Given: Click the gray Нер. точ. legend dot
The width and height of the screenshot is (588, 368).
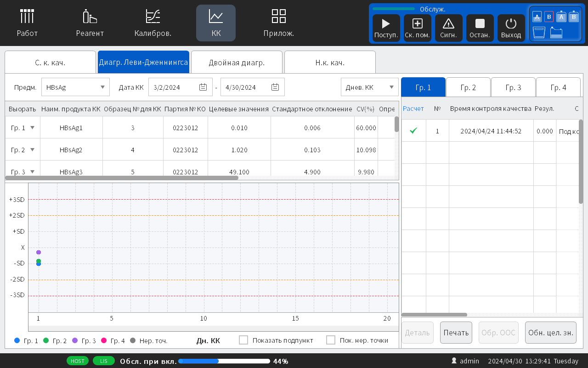Looking at the screenshot, I should [133, 340].
